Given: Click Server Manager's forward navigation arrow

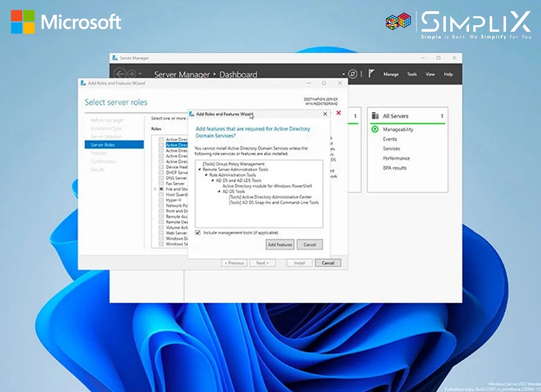Looking at the screenshot, I should point(132,74).
